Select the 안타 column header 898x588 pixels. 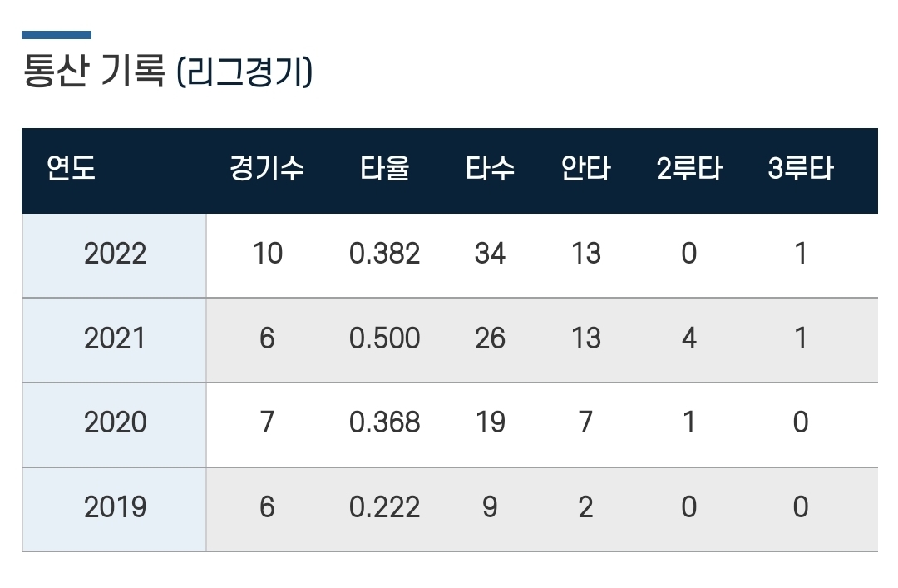(585, 169)
